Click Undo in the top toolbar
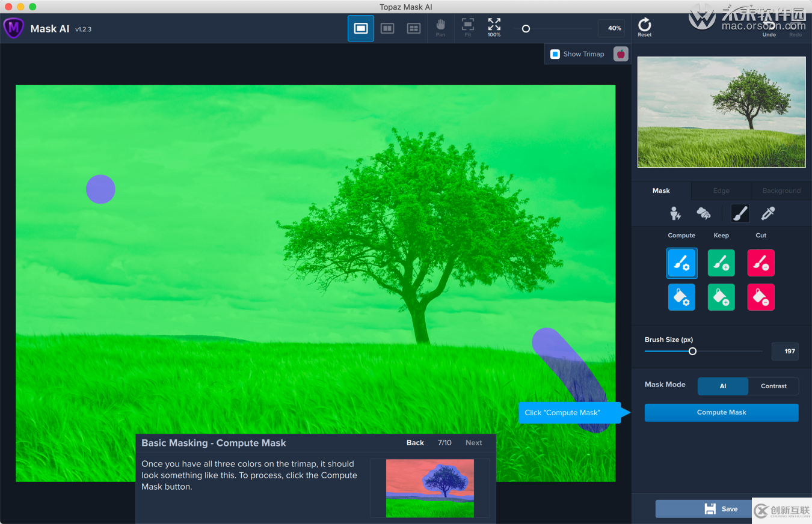812x524 pixels. [x=769, y=28]
